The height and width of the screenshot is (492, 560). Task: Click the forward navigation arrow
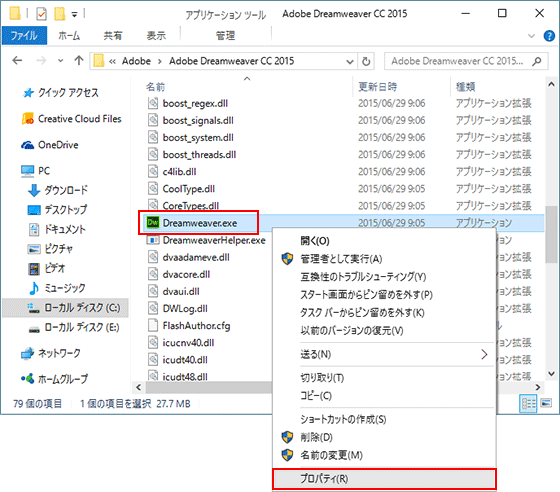pos(41,61)
